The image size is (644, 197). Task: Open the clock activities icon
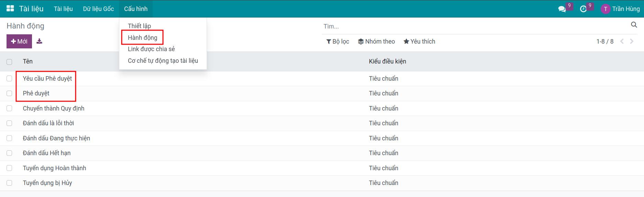(583, 9)
